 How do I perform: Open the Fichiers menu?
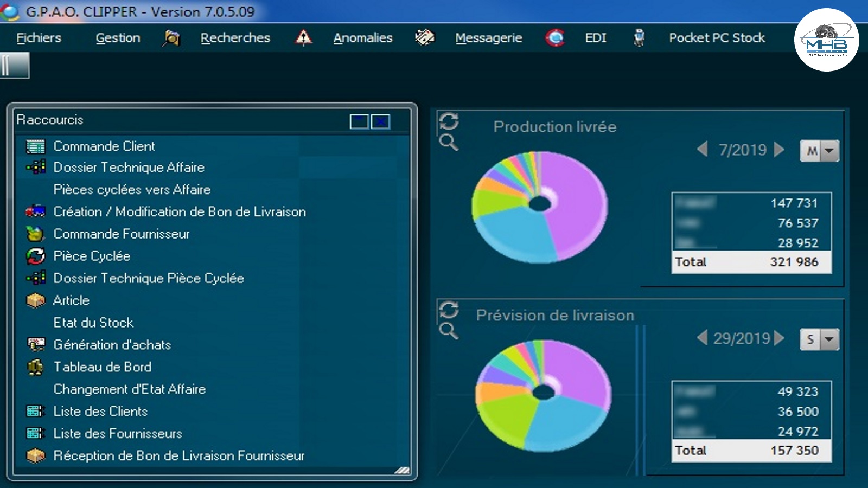[x=39, y=37]
